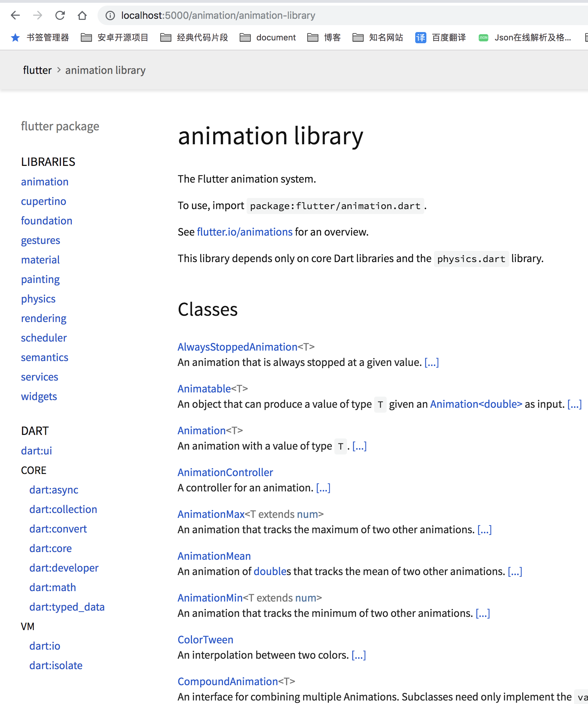Image resolution: width=588 pixels, height=704 pixels.
Task: Open the physics library
Action: pos(38,299)
